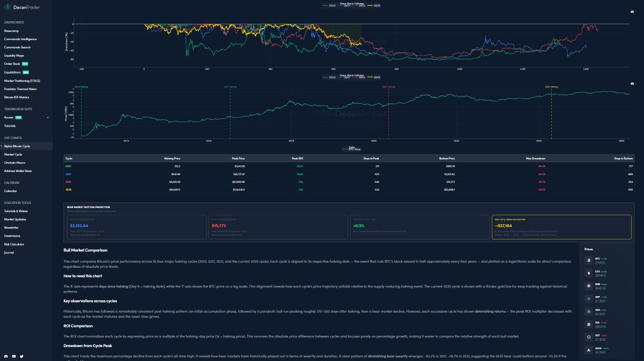The width and height of the screenshot is (644, 361).
Task: Select the +6.5% improvement card
Action: pyautogui.click(x=419, y=227)
